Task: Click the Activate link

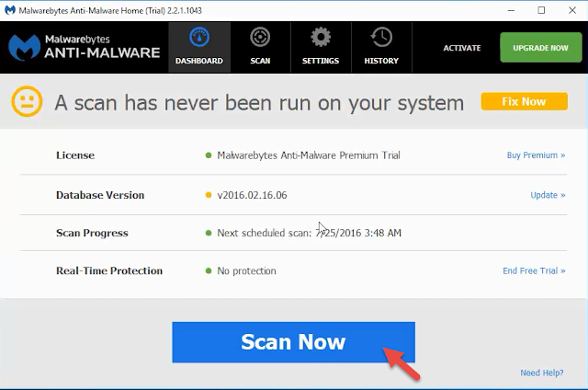Action: coord(462,48)
